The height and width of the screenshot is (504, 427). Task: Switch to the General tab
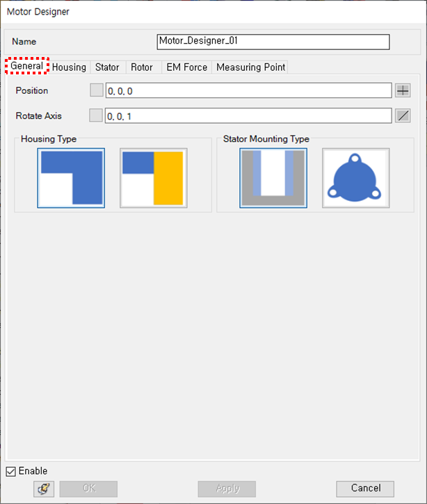[27, 66]
